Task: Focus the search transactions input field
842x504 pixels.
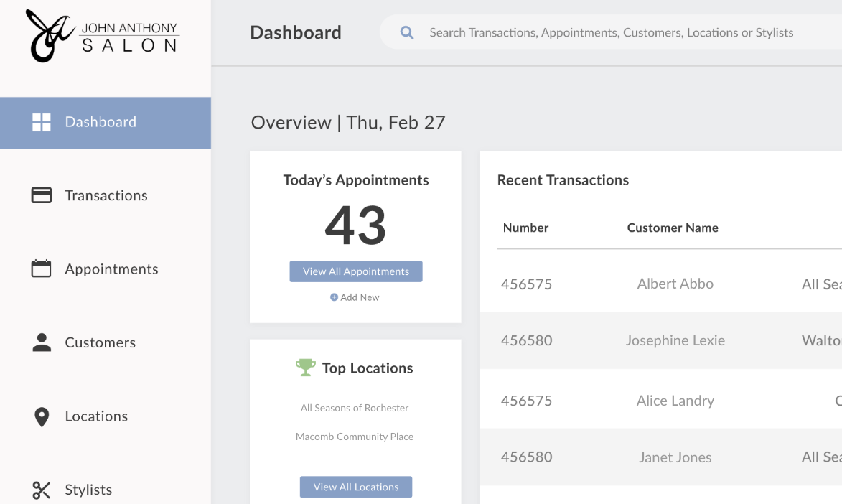Action: coord(610,33)
